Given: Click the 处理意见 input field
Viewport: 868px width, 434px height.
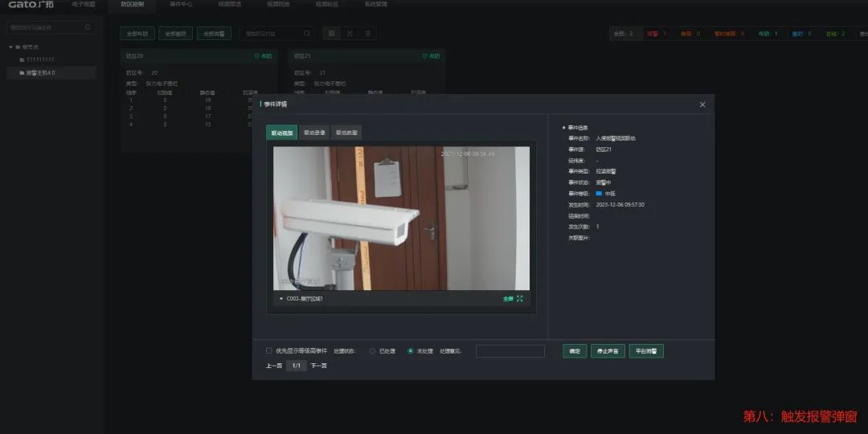Looking at the screenshot, I should click(x=510, y=351).
